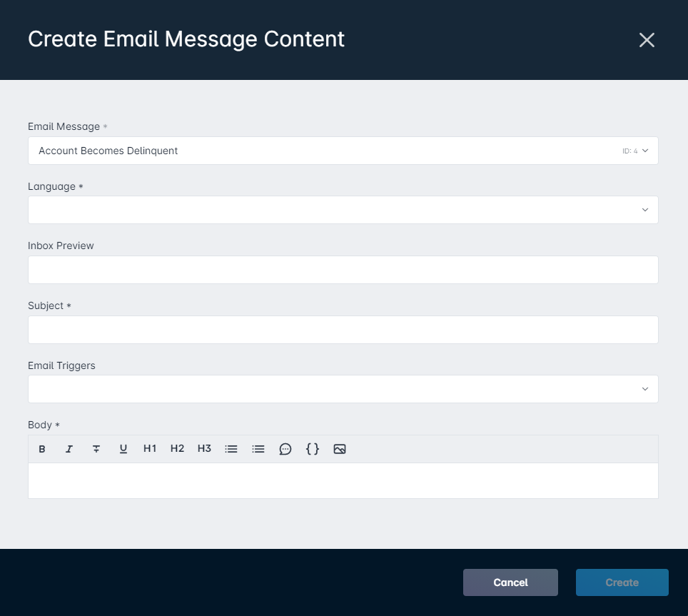688x616 pixels.
Task: Click the Create button
Action: click(622, 582)
